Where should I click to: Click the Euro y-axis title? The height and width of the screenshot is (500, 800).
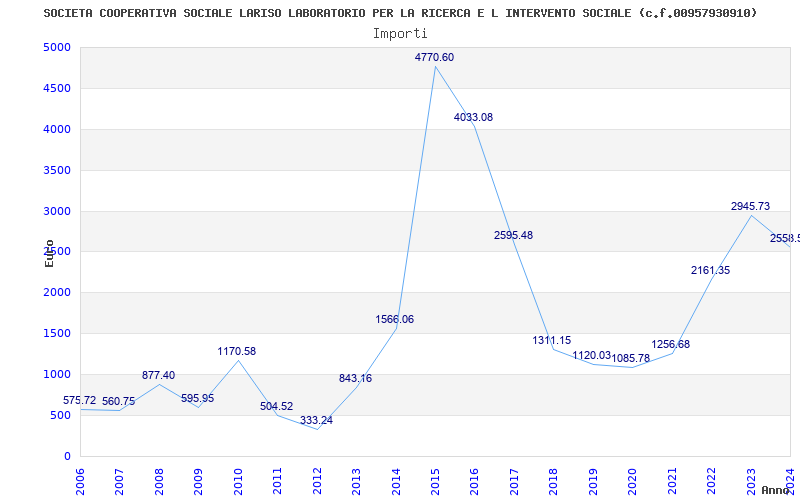[x=49, y=253]
